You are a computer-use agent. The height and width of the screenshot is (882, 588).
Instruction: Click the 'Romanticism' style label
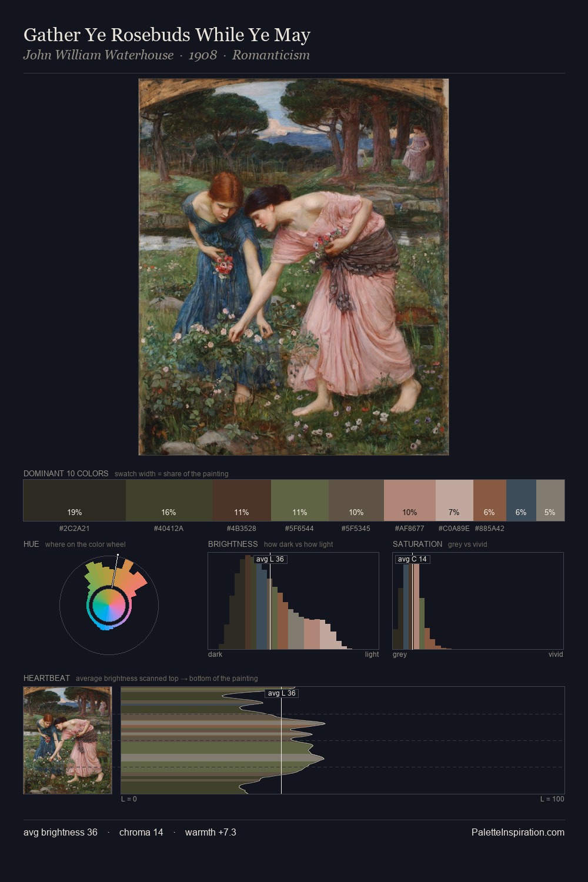click(x=271, y=55)
